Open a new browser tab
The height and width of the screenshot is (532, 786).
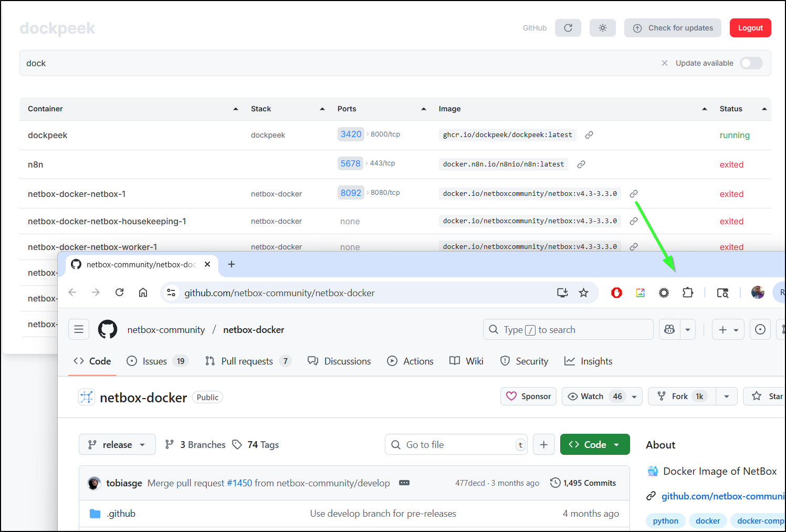pyautogui.click(x=232, y=264)
